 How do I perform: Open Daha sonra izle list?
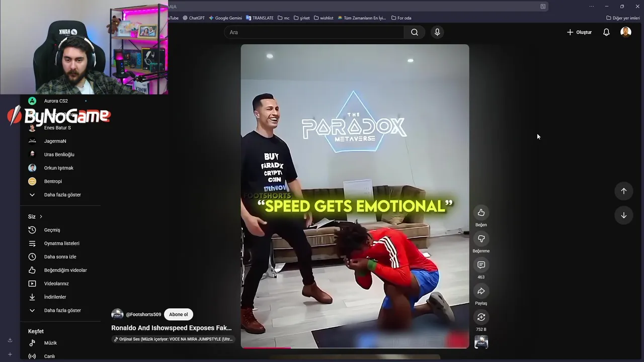pyautogui.click(x=60, y=257)
